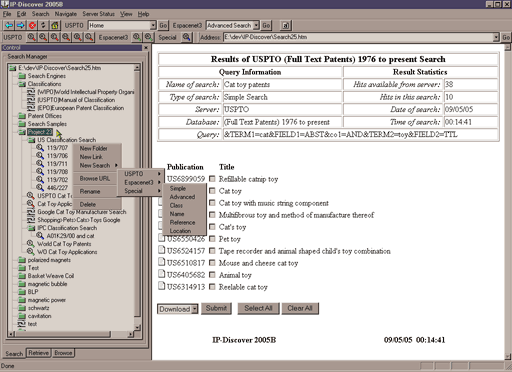Click the Clear All button

point(300,308)
